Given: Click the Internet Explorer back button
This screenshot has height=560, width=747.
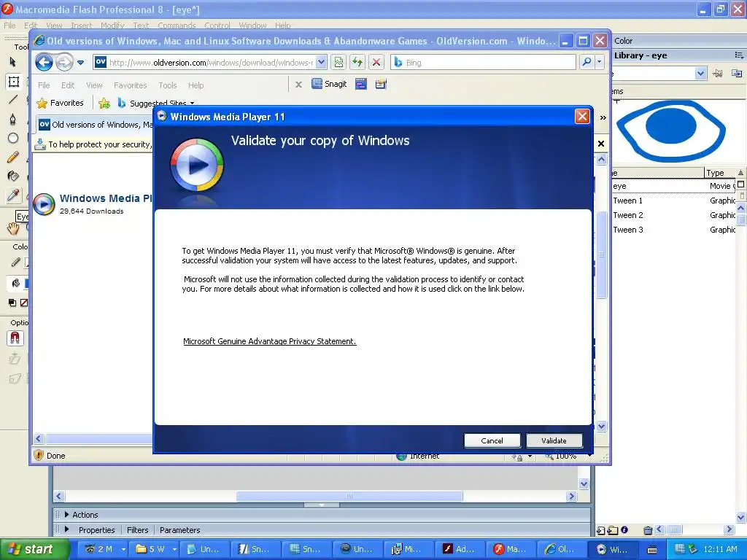Looking at the screenshot, I should (44, 62).
